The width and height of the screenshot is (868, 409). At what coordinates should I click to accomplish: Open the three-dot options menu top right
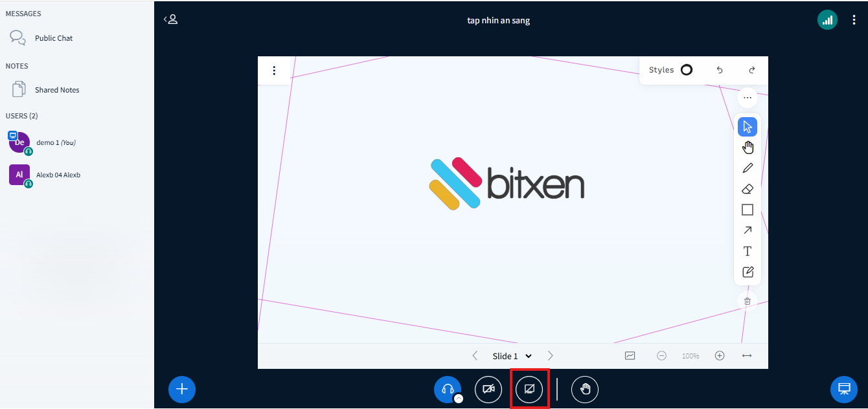854,20
